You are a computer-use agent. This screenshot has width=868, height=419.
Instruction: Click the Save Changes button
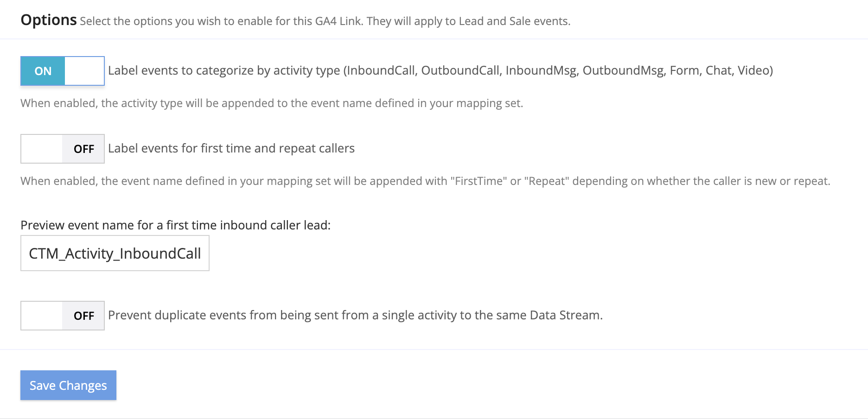(68, 385)
